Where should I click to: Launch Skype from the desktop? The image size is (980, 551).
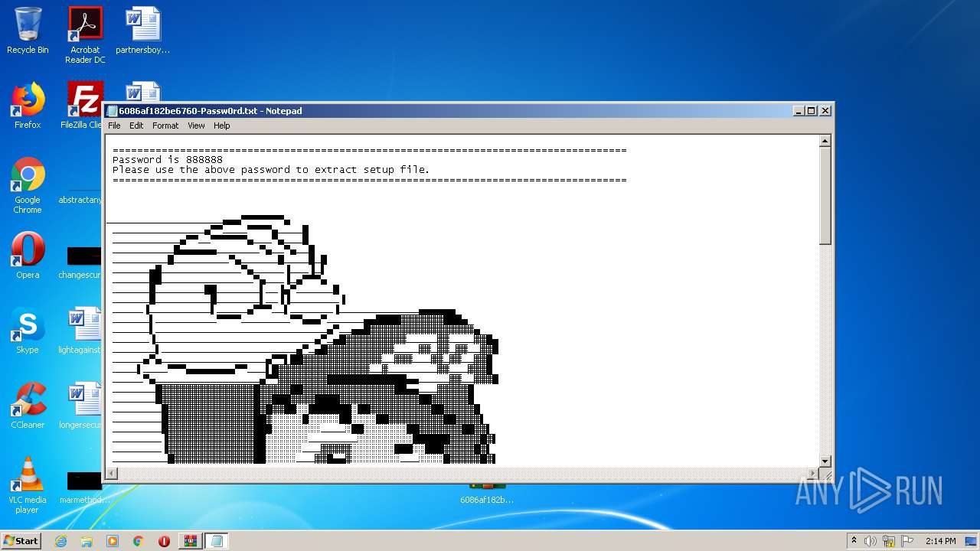pyautogui.click(x=28, y=330)
